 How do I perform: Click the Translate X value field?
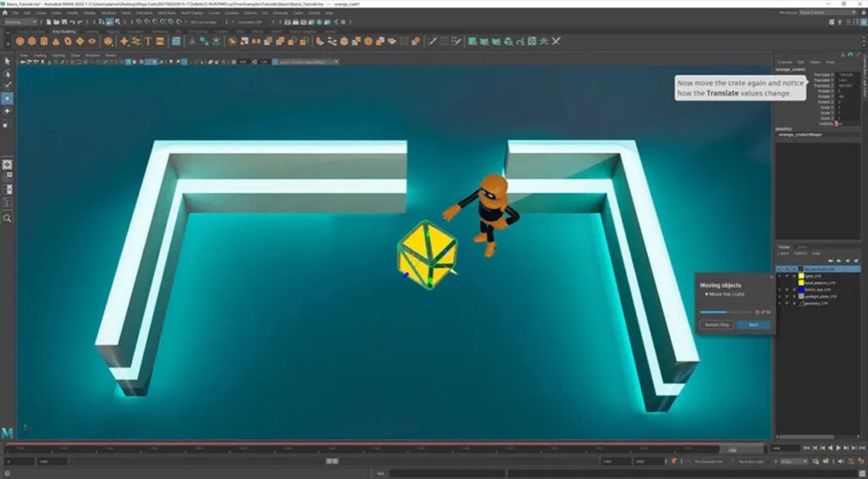pos(848,75)
